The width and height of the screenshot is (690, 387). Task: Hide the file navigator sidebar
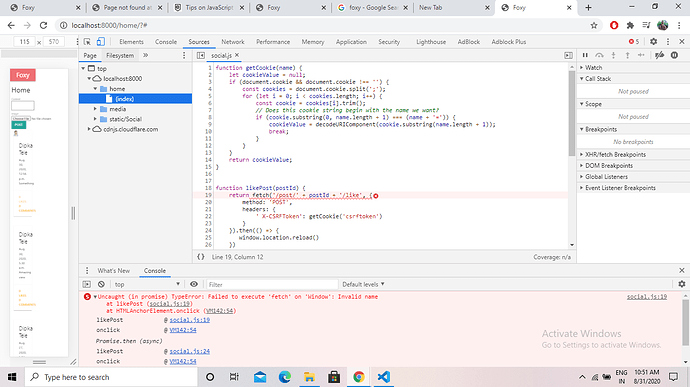pos(201,55)
